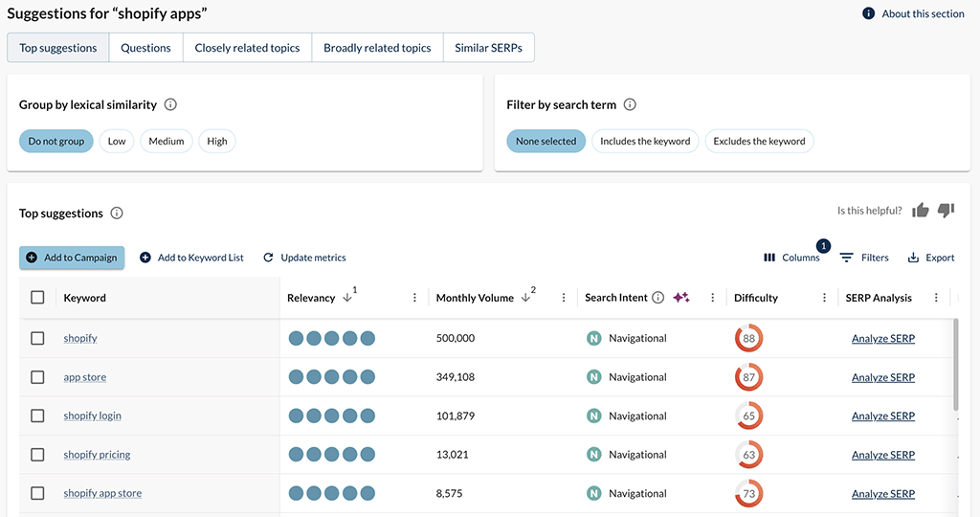Open info tooltip for Filter by search term

click(x=630, y=104)
